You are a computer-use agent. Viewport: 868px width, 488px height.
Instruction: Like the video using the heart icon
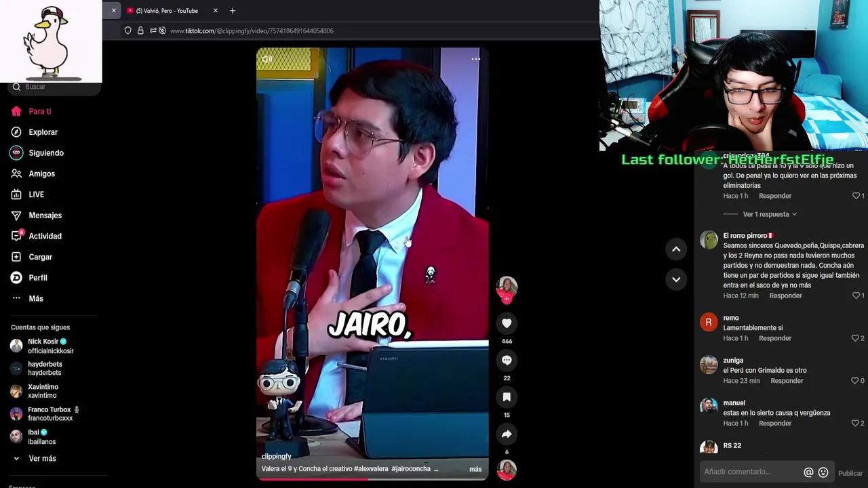pos(507,323)
